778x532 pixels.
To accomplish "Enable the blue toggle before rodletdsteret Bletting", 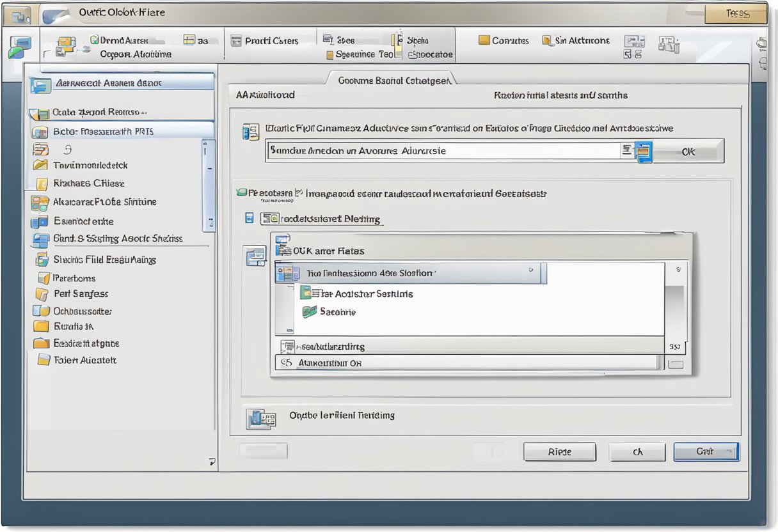I will click(249, 218).
